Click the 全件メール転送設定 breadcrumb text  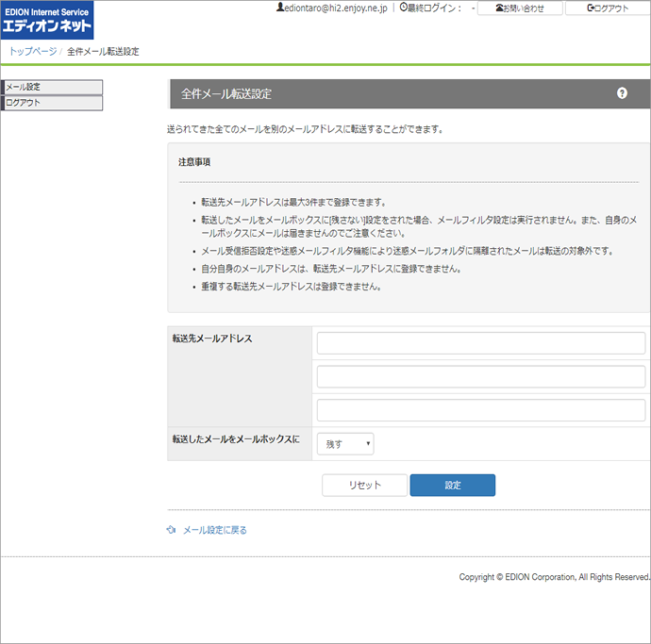pos(103,52)
